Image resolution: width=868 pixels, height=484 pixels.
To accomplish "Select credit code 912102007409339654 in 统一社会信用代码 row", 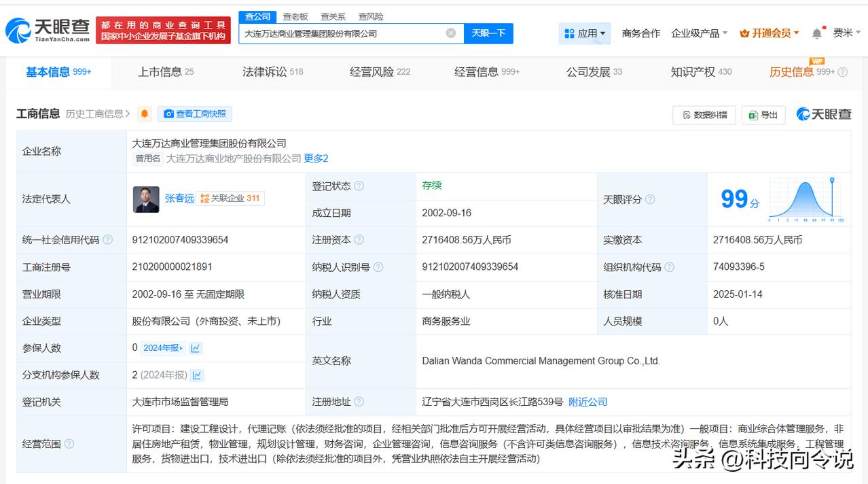I will tap(180, 240).
